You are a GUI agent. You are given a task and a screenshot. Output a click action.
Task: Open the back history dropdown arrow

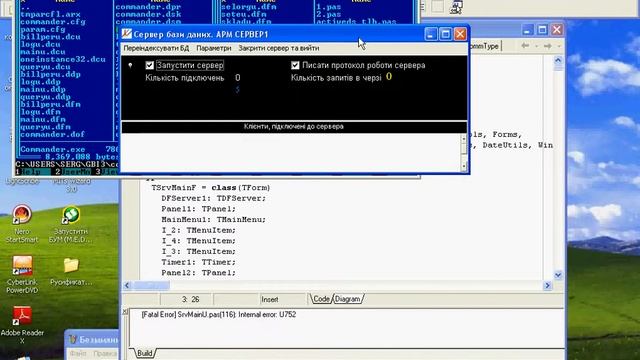point(536,46)
